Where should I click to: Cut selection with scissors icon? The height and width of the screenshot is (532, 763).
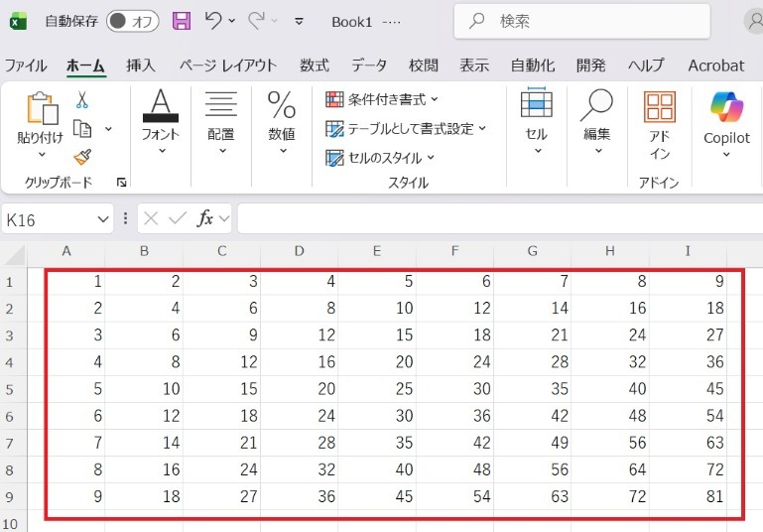point(81,99)
